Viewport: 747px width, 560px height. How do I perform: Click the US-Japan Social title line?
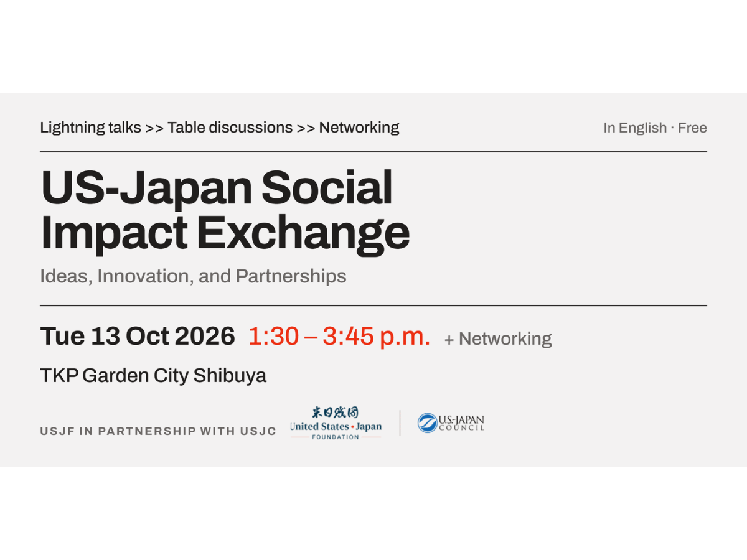(217, 188)
